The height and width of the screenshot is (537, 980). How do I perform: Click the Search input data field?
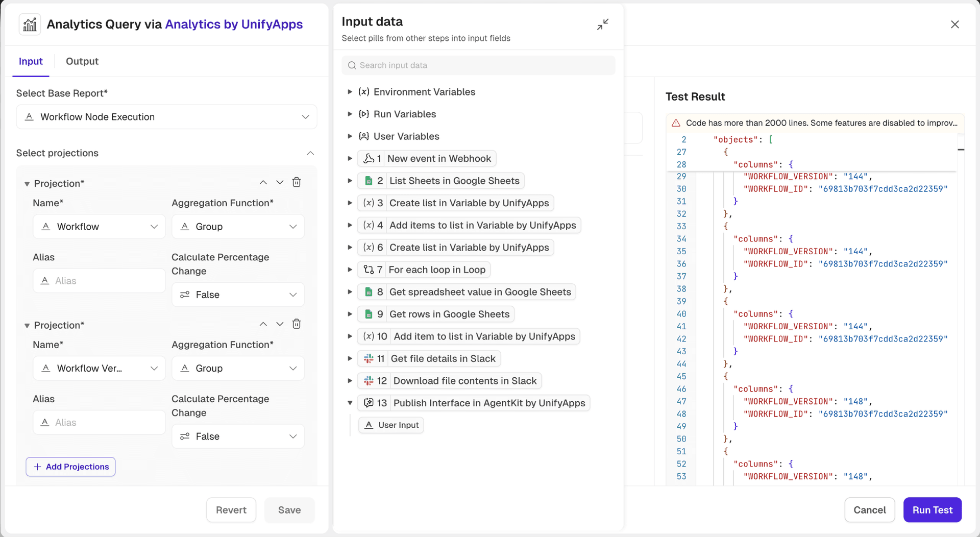click(x=478, y=65)
